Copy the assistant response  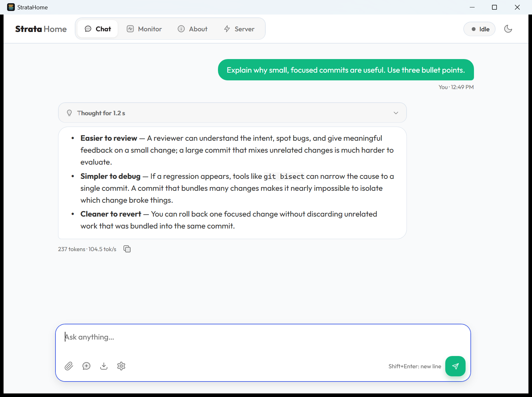[x=127, y=249]
